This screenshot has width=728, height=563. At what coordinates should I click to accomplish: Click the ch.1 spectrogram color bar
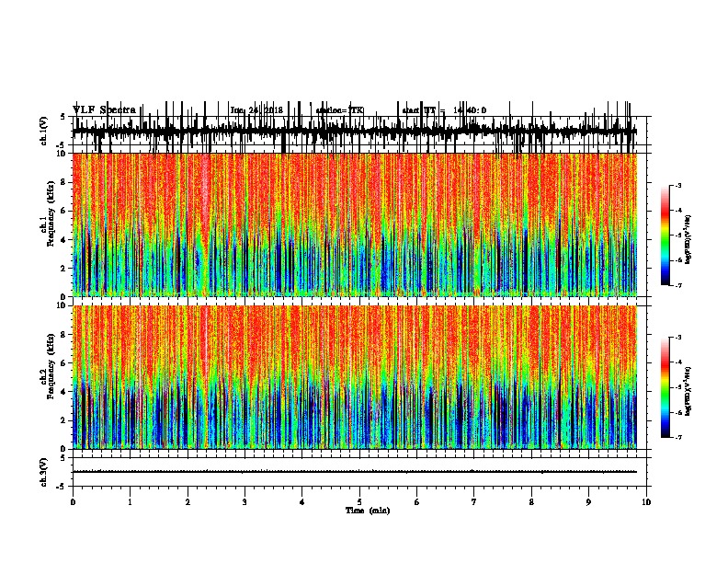[x=665, y=236]
